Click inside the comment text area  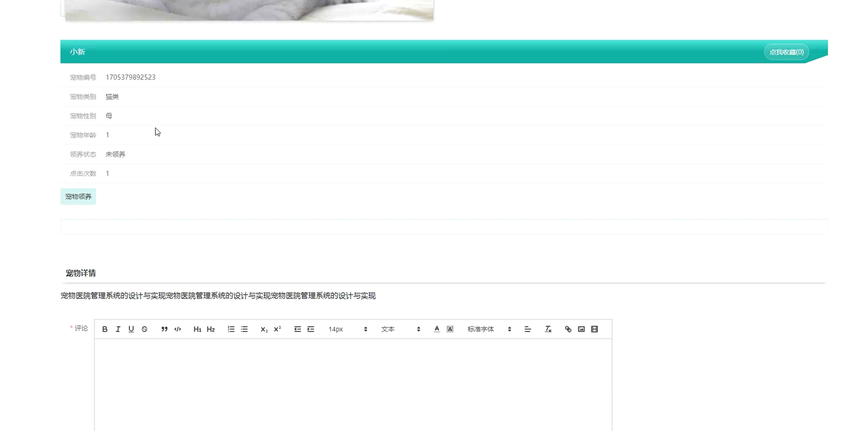point(353,385)
